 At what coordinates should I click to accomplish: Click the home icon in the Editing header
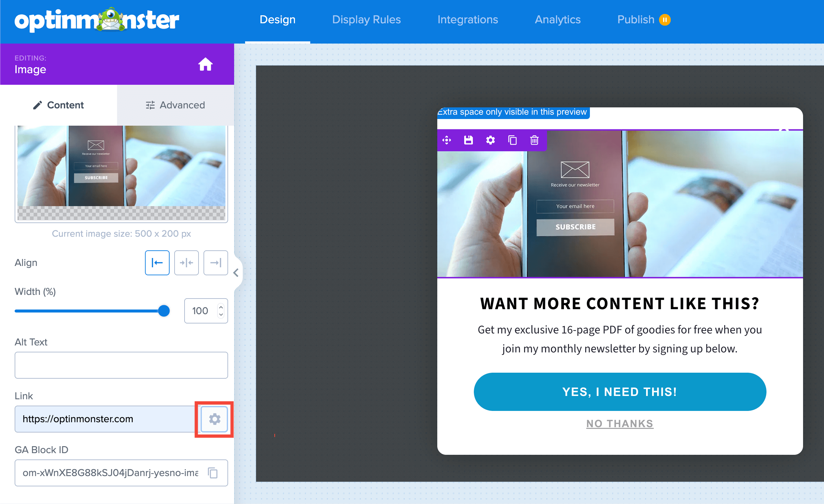tap(205, 64)
